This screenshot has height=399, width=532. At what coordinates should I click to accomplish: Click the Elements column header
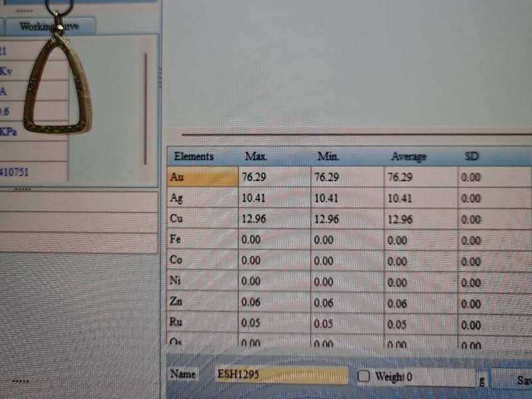tap(194, 157)
